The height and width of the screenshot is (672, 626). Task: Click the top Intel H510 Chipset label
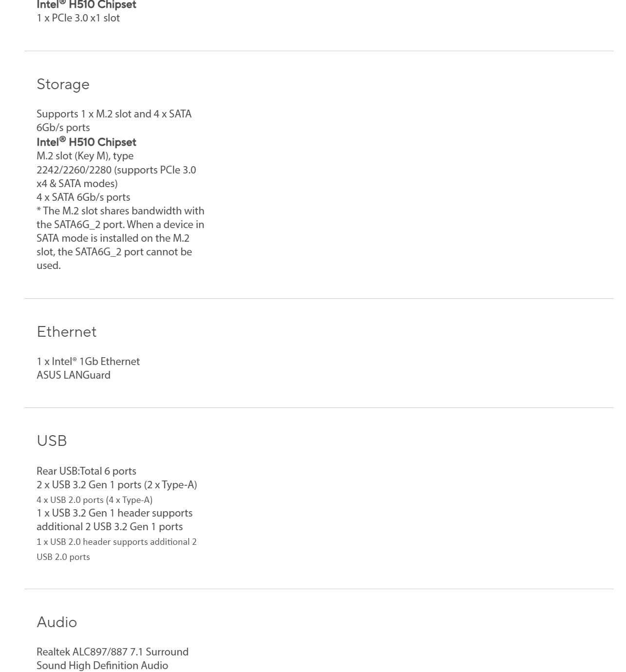(86, 5)
